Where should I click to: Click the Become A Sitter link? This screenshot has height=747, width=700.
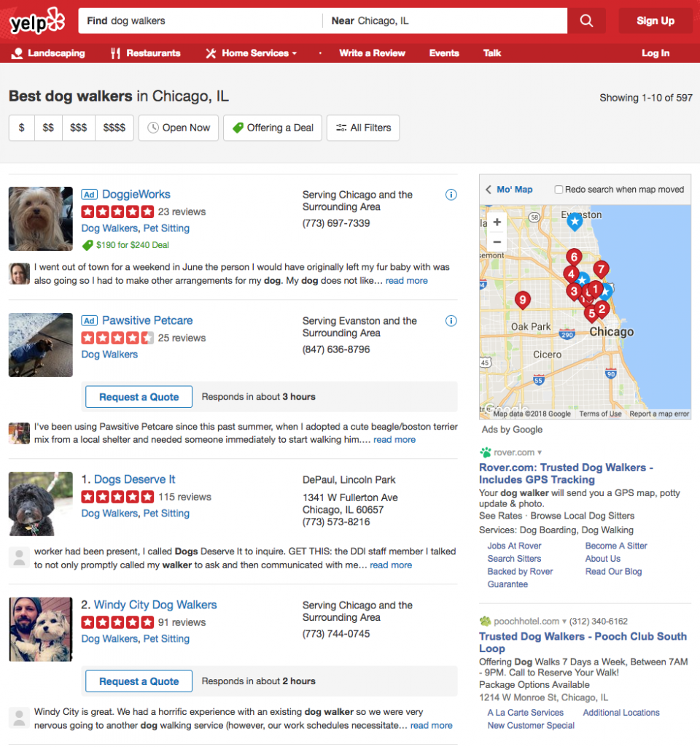tap(616, 546)
